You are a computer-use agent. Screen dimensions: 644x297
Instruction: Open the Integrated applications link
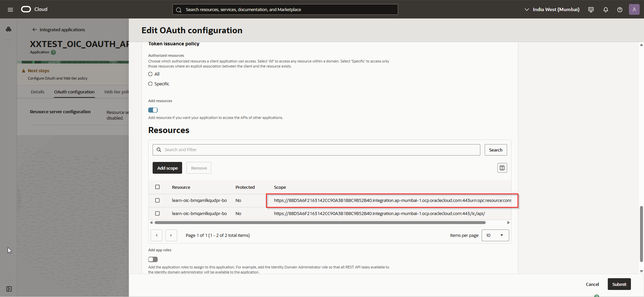tap(62, 30)
